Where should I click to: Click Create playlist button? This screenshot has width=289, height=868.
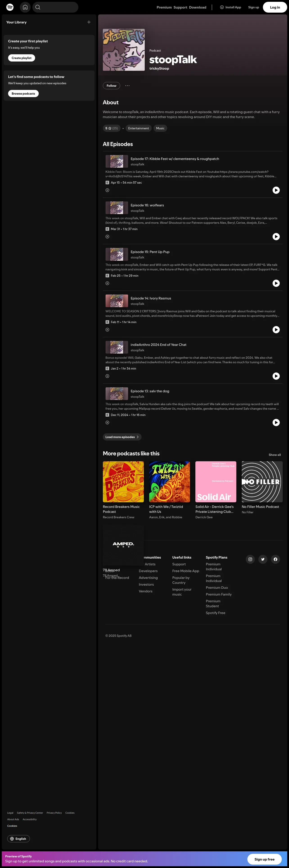[x=22, y=58]
